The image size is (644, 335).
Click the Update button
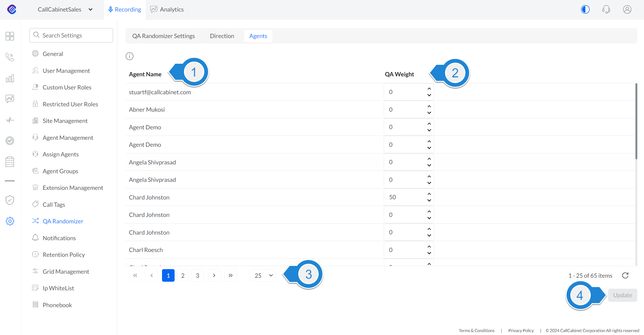[x=623, y=295]
